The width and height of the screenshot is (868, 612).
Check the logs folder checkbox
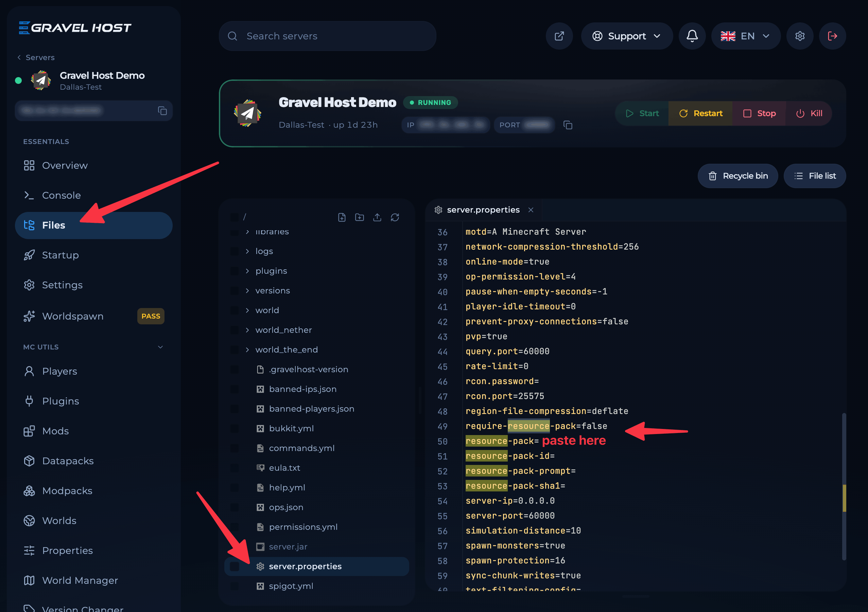[235, 251]
